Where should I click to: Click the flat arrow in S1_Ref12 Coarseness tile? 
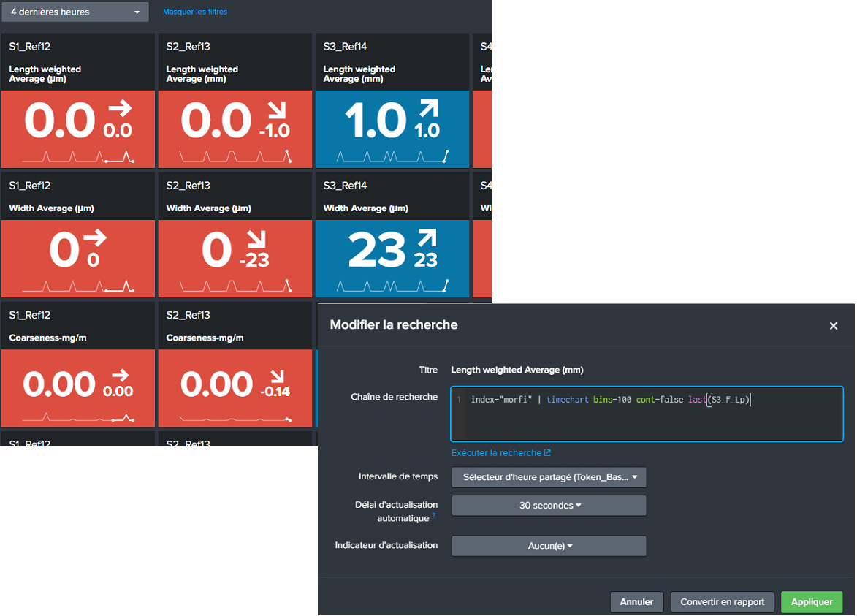(121, 376)
